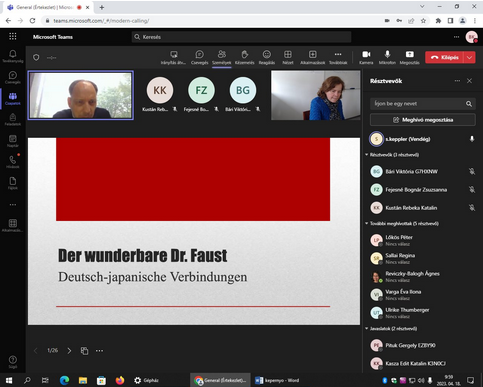Screen dimensions: 483x387
Task: Open the Teams app launcher grid
Action: tap(13, 36)
